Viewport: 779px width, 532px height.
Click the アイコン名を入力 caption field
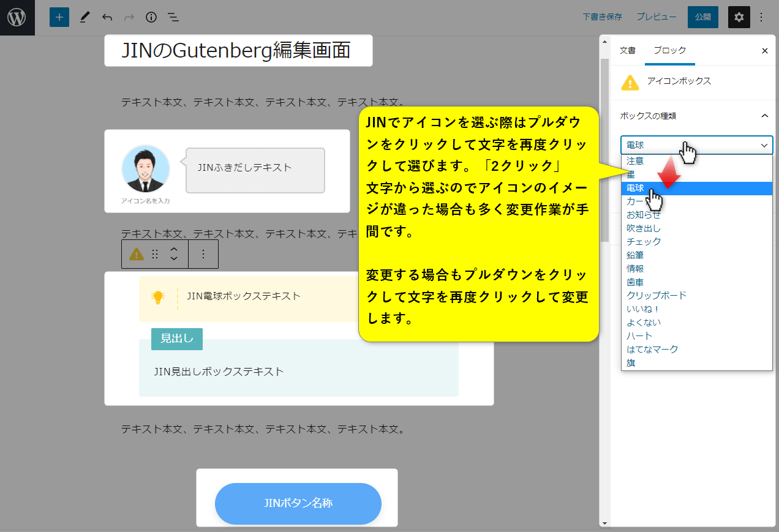pos(145,201)
